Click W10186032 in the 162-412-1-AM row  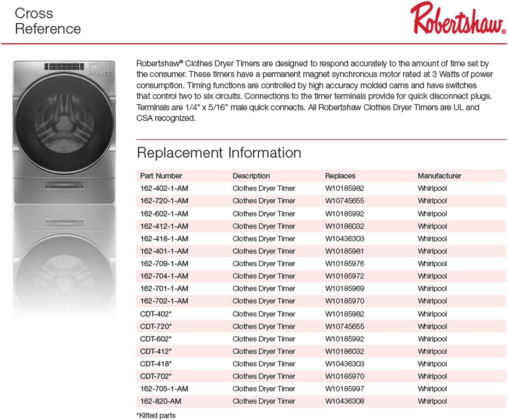pyautogui.click(x=345, y=226)
